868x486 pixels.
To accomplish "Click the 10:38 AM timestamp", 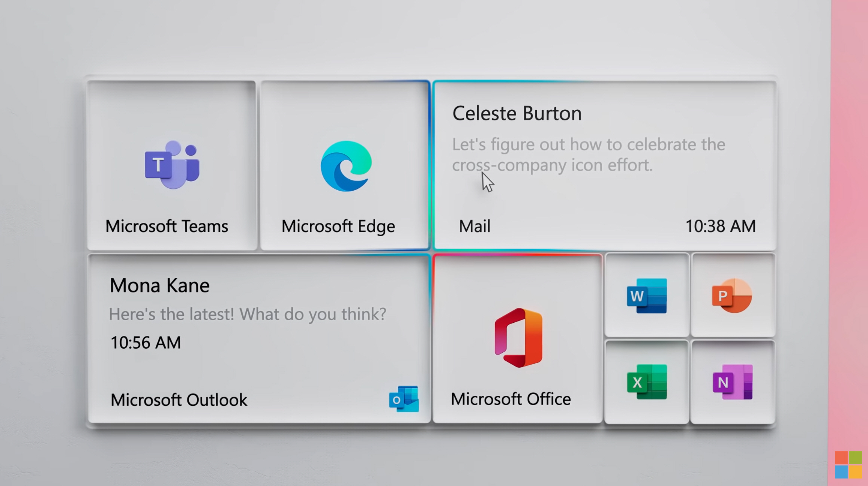I will click(x=720, y=226).
